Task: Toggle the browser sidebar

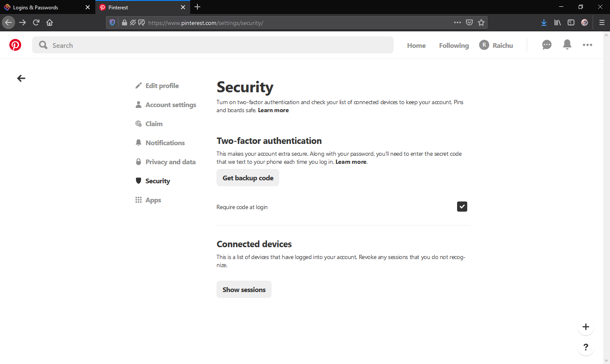Action: 571,22
